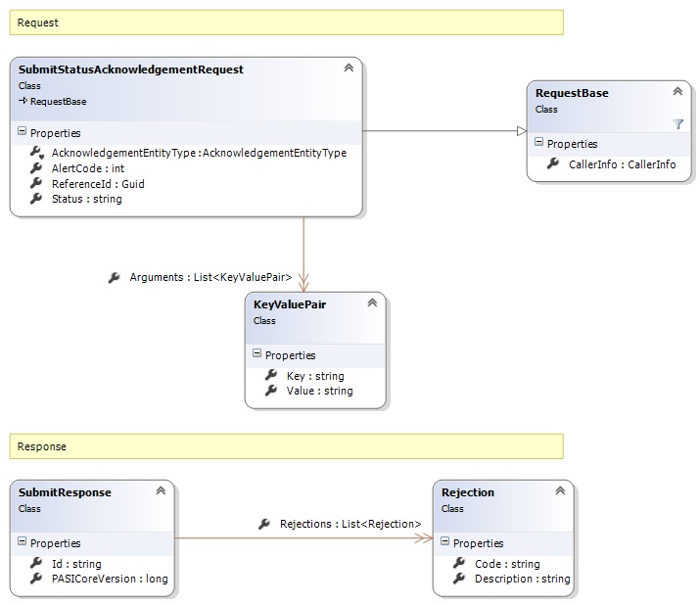Collapse the SubmitResponse class chevron
This screenshot has height=605, width=700.
coord(161,491)
